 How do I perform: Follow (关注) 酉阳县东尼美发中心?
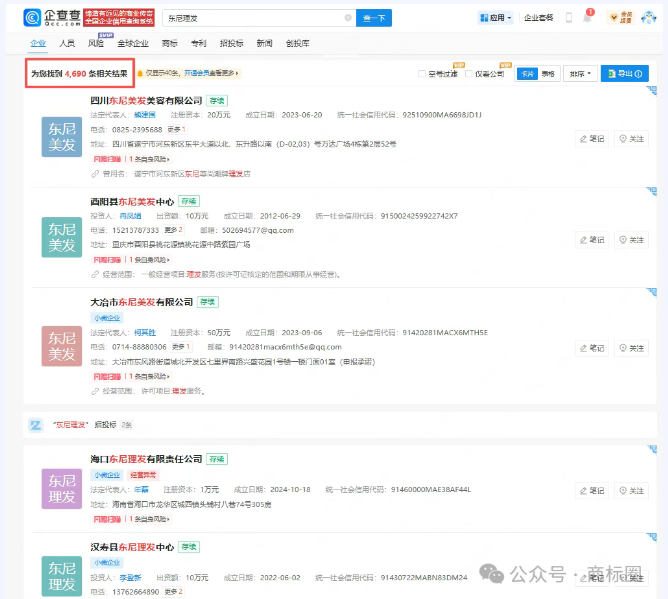click(x=631, y=240)
